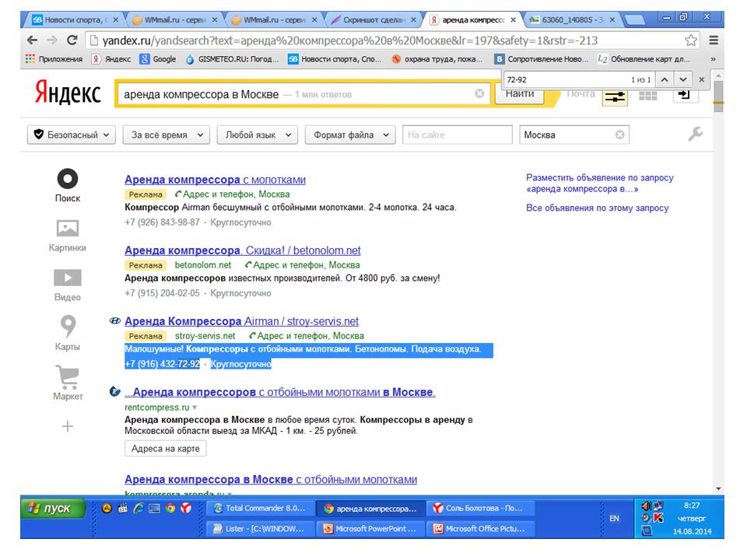747x560 pixels.
Task: Open the Безопасный filter dropdown
Action: (72, 135)
